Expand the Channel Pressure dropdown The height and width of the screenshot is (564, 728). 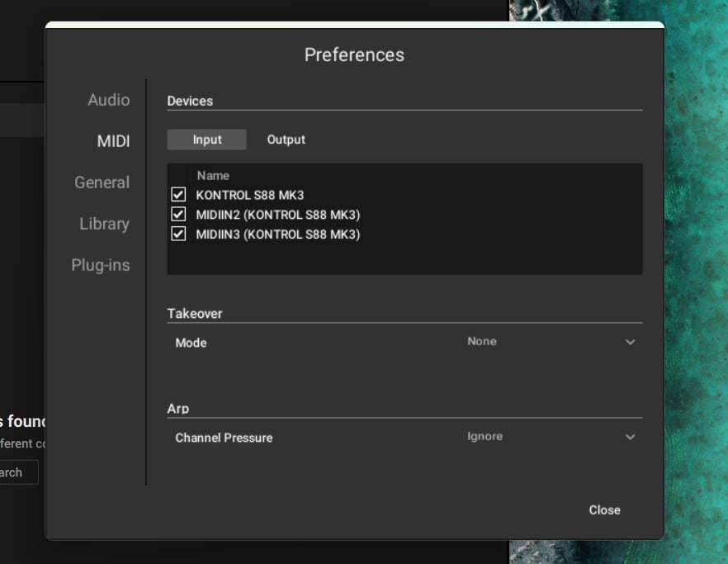[x=551, y=437]
